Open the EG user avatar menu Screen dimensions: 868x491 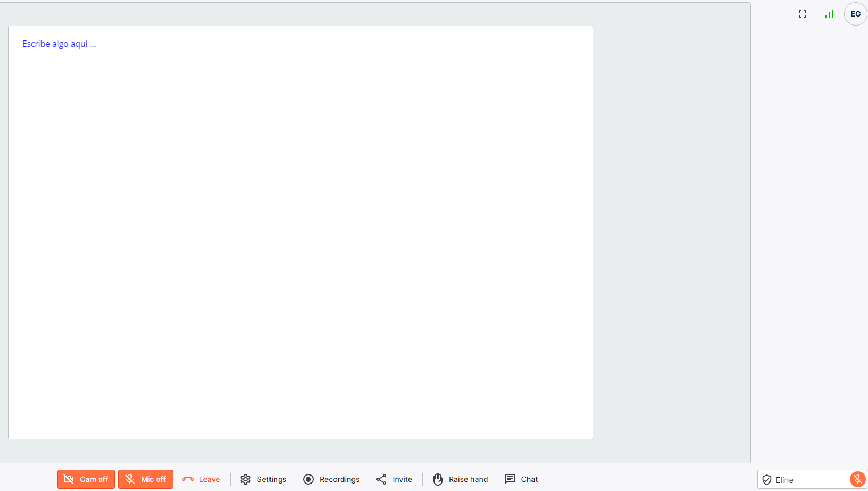tap(855, 14)
